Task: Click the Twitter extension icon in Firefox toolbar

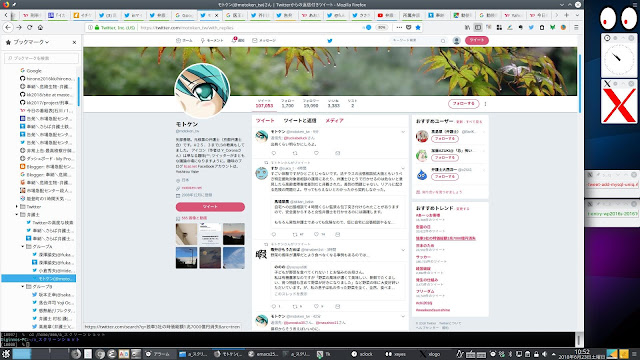Action: (x=531, y=27)
